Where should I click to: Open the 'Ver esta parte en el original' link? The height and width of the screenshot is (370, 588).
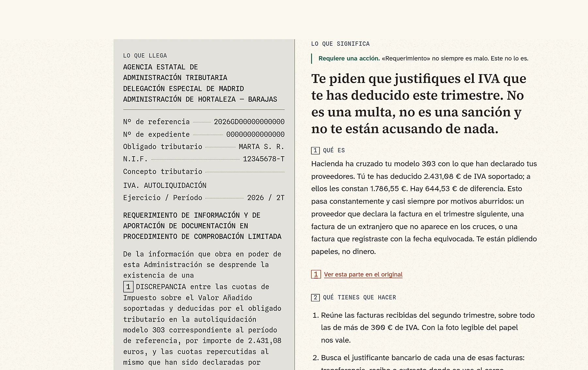pos(363,274)
